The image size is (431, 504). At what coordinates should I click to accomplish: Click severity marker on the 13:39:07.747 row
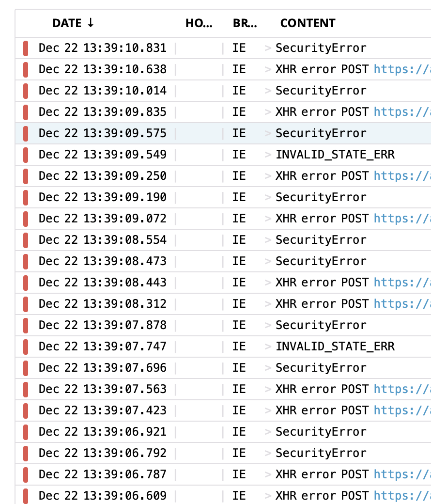[x=25, y=346]
